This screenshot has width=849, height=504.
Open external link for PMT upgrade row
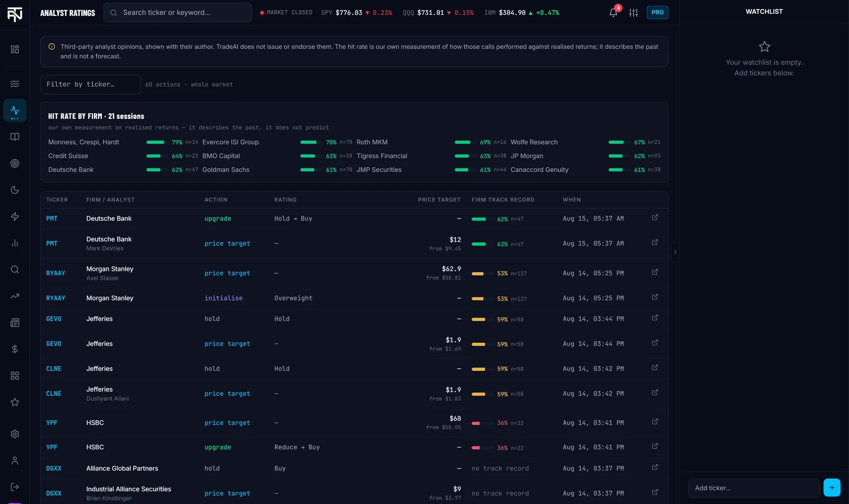click(655, 218)
